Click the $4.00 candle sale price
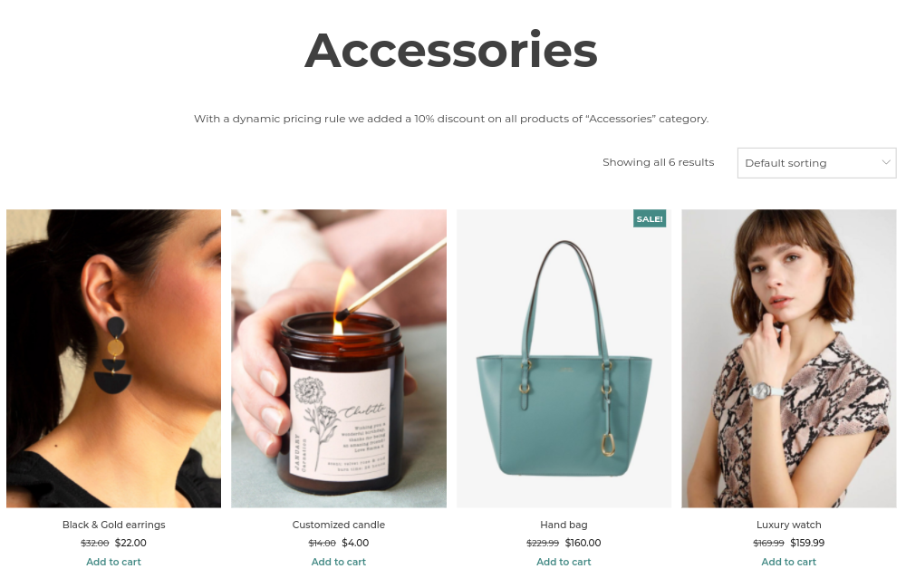Image resolution: width=906 pixels, height=588 pixels. pos(355,543)
